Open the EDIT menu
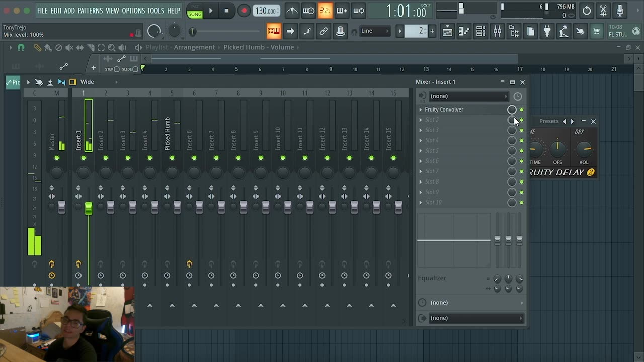This screenshot has width=644, height=362. tap(56, 11)
